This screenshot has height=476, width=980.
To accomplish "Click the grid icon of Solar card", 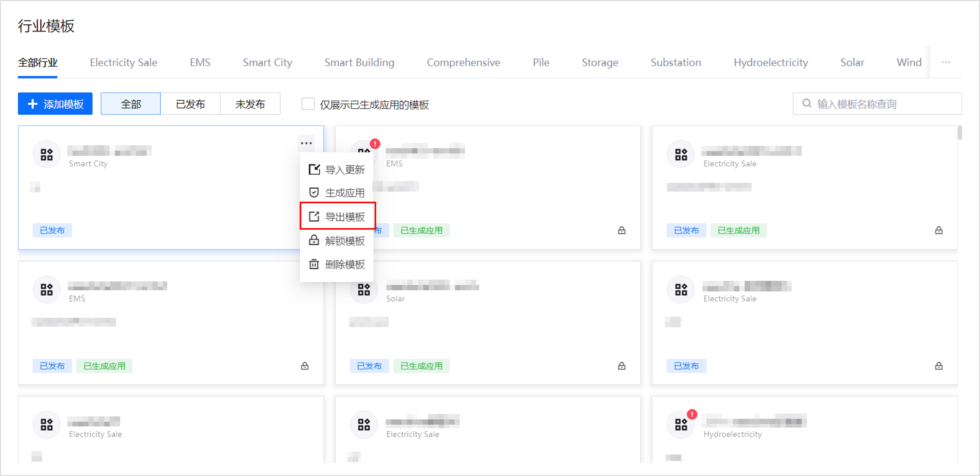I will (364, 290).
